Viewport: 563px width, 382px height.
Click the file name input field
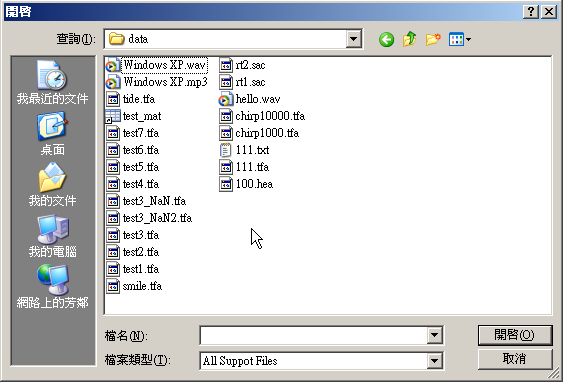[x=313, y=335]
